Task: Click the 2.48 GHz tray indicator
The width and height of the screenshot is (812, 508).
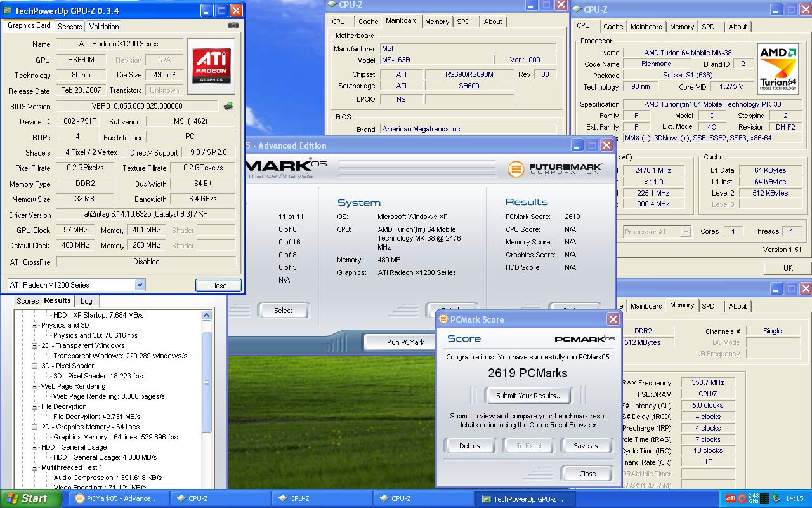Action: pos(754,498)
